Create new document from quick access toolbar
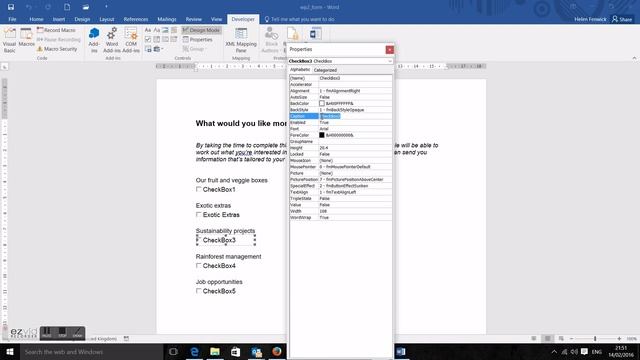 tap(67, 7)
